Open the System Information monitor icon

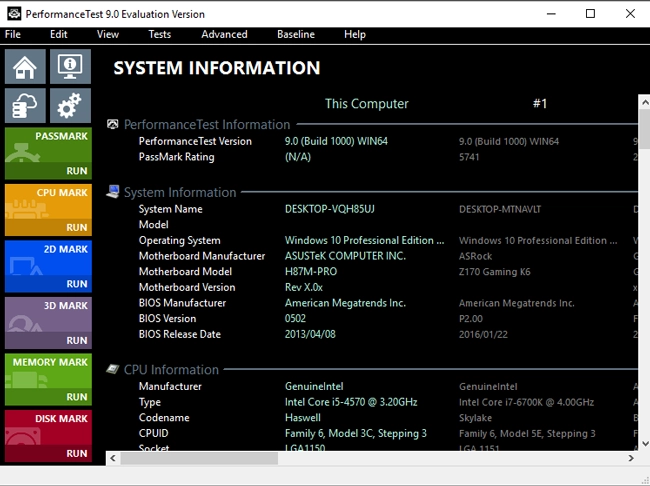pos(70,67)
